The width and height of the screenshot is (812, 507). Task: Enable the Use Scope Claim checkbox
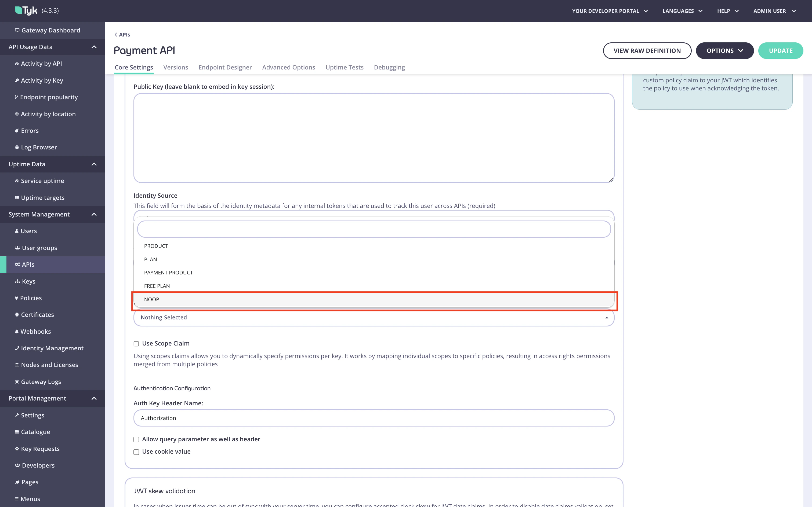tap(136, 343)
